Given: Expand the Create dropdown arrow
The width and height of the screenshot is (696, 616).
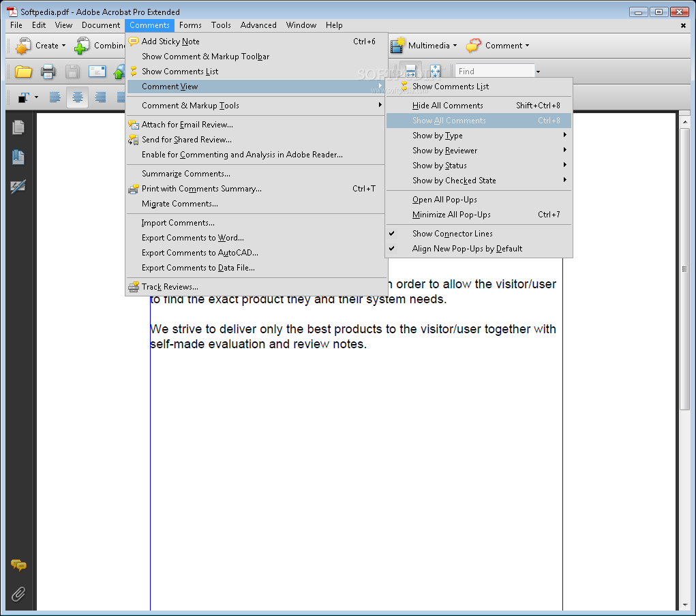Looking at the screenshot, I should coord(64,46).
